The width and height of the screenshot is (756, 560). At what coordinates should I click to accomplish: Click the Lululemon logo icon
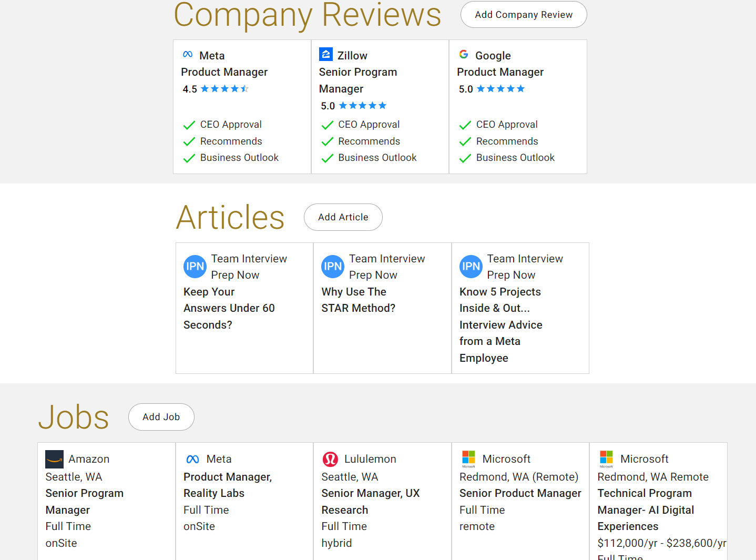[x=330, y=459]
